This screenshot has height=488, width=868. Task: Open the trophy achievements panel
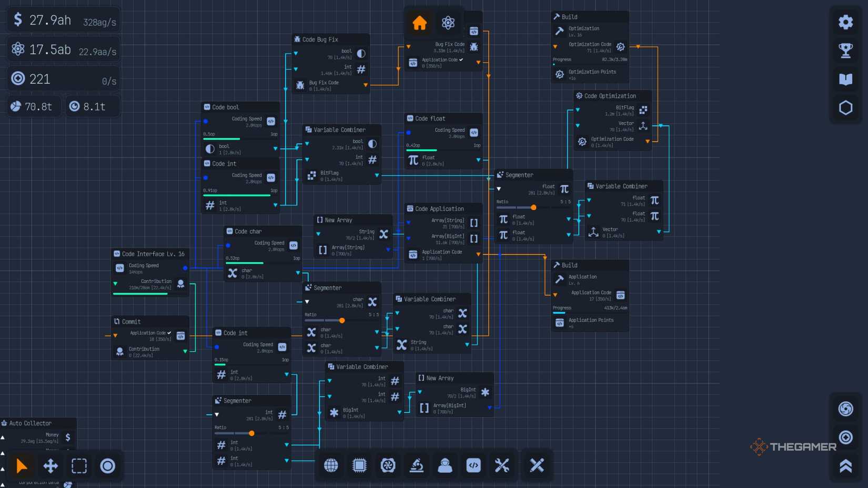[845, 51]
